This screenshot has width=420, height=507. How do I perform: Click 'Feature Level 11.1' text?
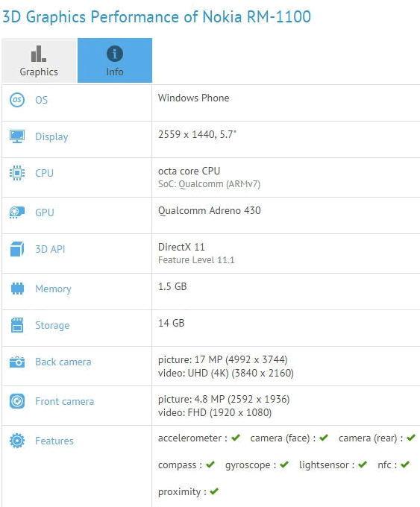(196, 260)
